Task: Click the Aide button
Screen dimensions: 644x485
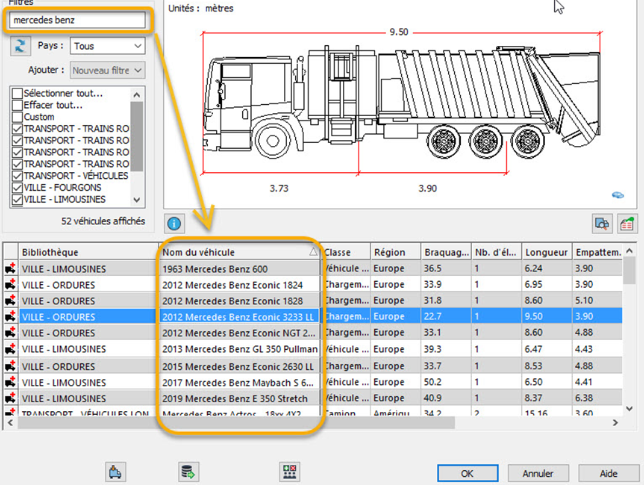Action: pyautogui.click(x=608, y=473)
